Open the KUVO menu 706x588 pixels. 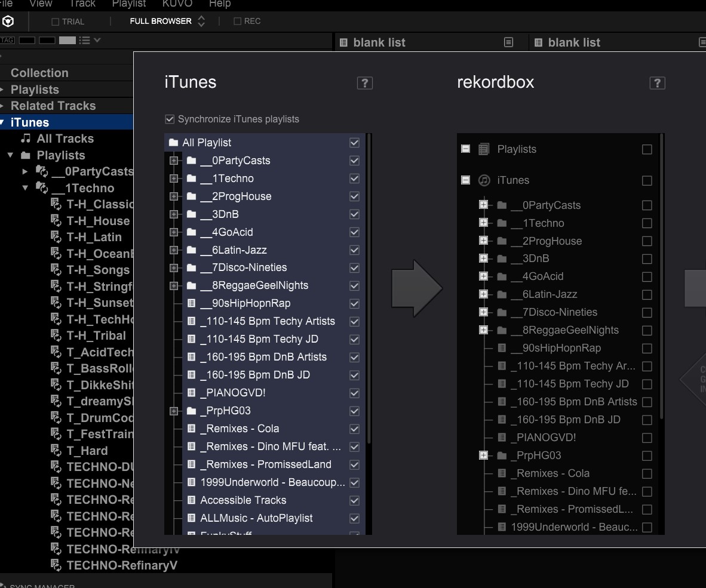(x=177, y=4)
